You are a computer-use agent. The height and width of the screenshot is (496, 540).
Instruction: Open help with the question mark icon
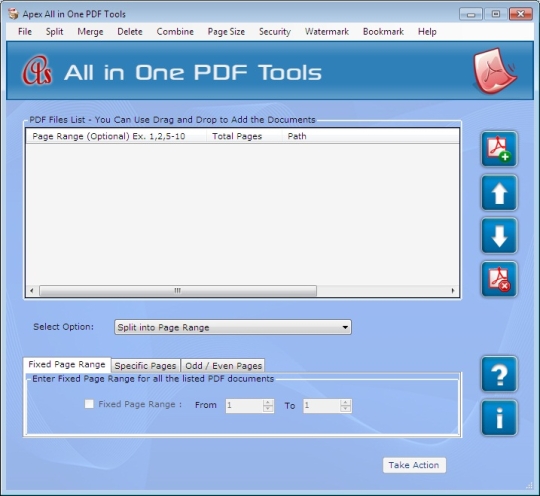(499, 374)
